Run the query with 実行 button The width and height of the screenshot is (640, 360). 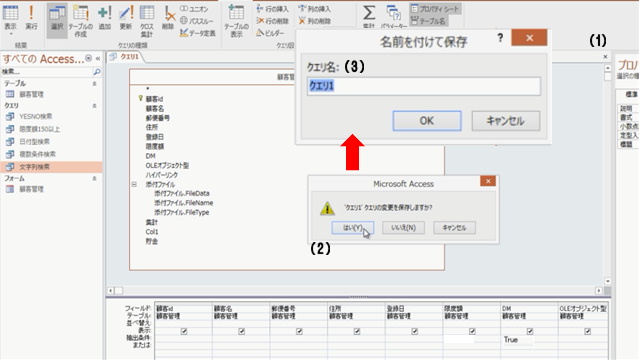tap(31, 17)
